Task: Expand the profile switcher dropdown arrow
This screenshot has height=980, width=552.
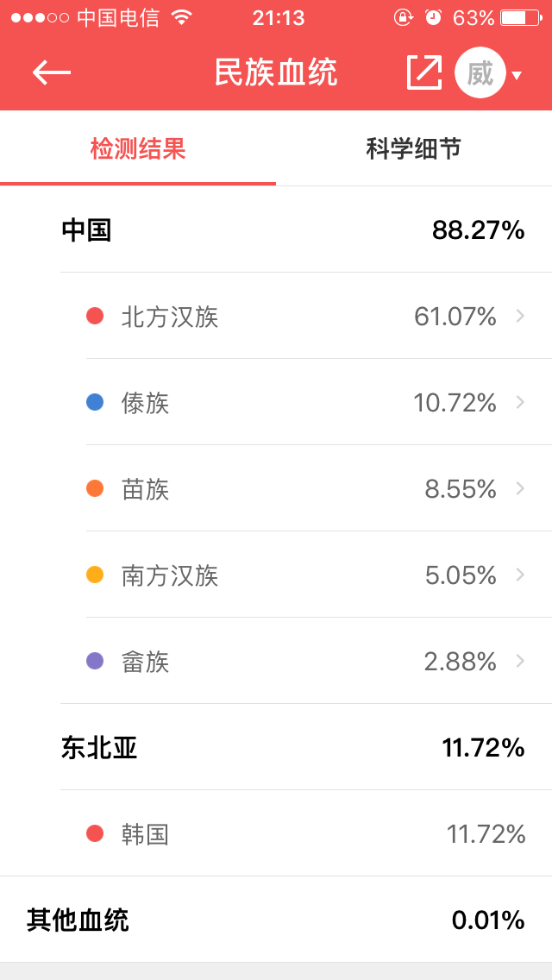Action: [x=517, y=75]
